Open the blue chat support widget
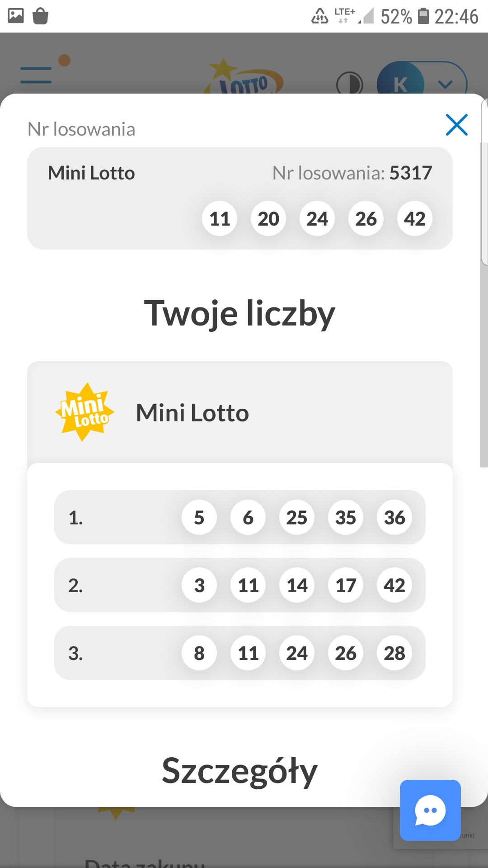The height and width of the screenshot is (868, 488). (430, 810)
